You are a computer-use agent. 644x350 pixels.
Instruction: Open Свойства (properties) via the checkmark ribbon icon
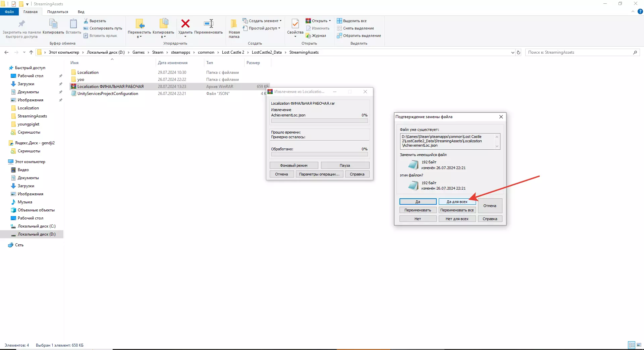tap(295, 23)
